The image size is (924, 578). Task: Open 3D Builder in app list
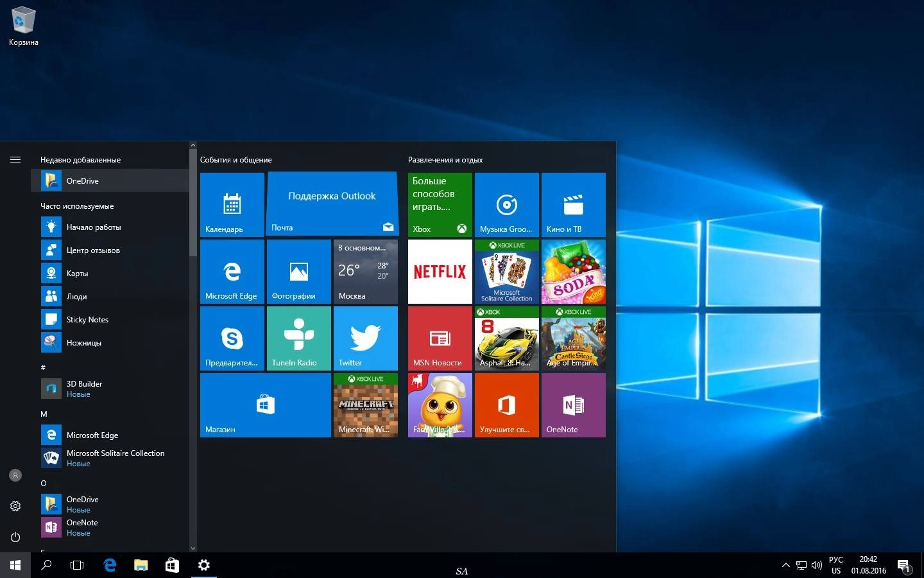coord(110,389)
